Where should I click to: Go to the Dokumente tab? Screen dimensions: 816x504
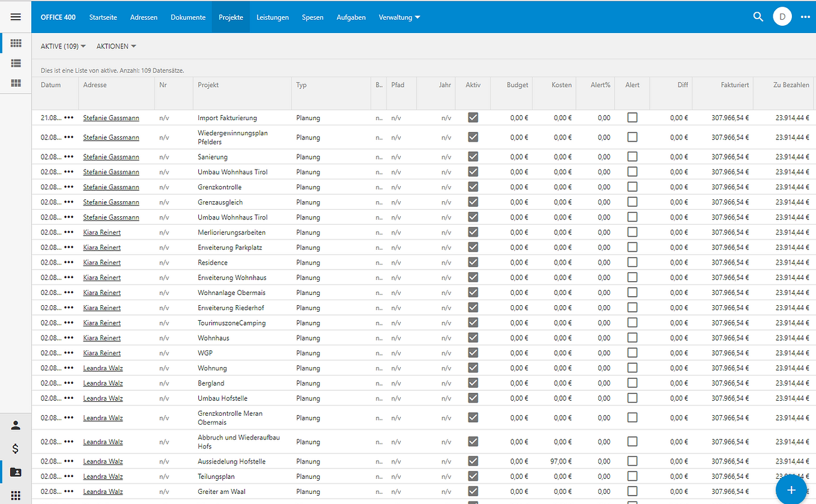coord(188,17)
